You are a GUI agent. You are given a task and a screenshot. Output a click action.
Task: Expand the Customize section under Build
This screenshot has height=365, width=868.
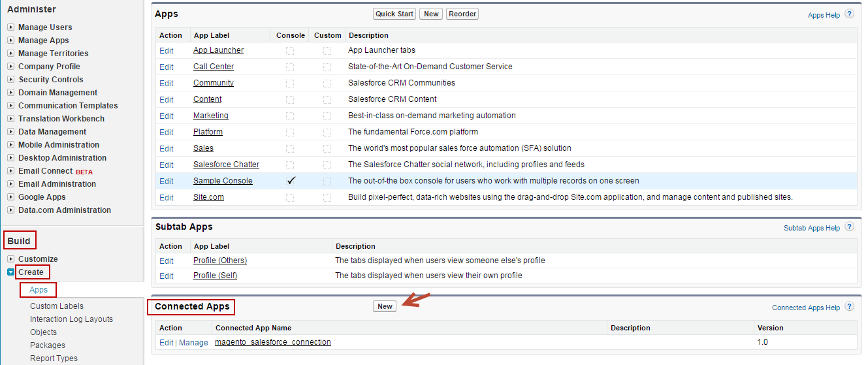tap(11, 259)
